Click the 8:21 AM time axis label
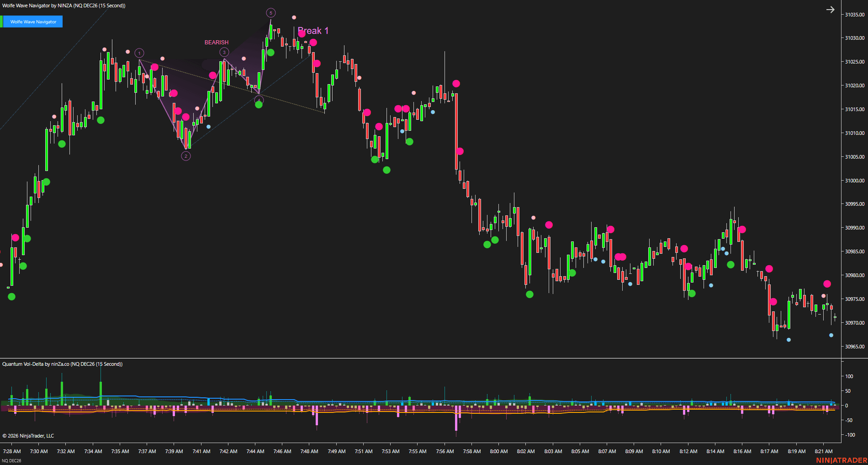 pyautogui.click(x=824, y=451)
